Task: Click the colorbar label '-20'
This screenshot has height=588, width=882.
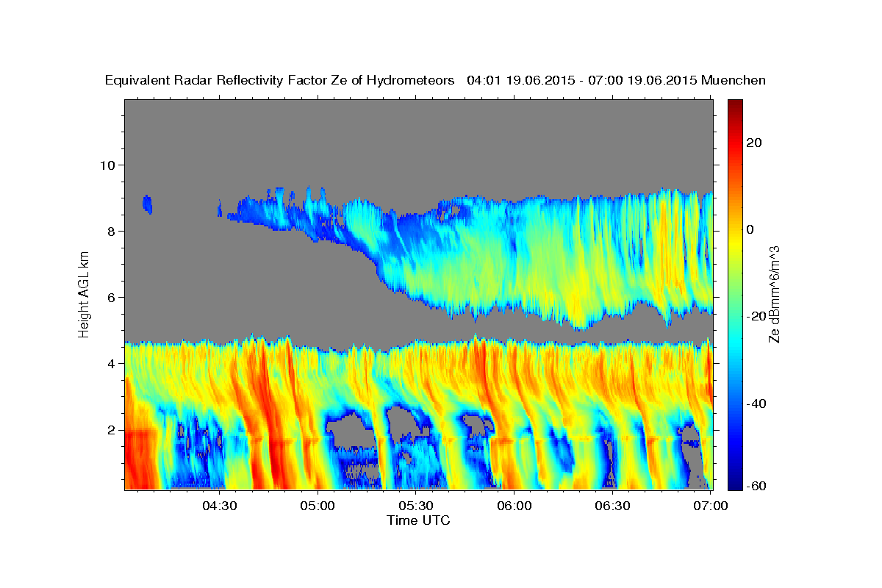Action: [x=756, y=316]
